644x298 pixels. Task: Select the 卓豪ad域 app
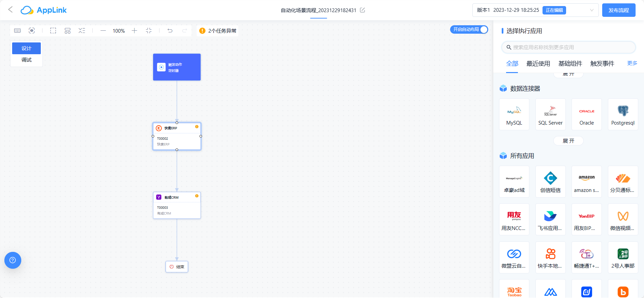pos(514,182)
